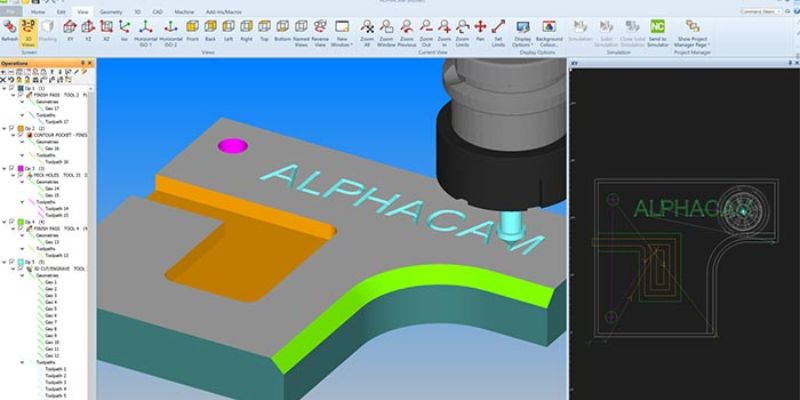Switch to the Iso view
This screenshot has height=400, width=800.
124,30
